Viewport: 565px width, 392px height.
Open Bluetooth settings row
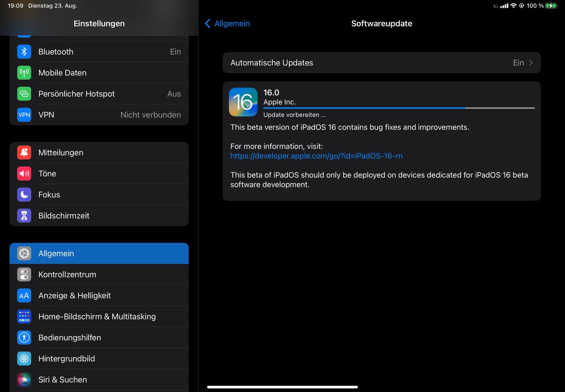pyautogui.click(x=99, y=52)
